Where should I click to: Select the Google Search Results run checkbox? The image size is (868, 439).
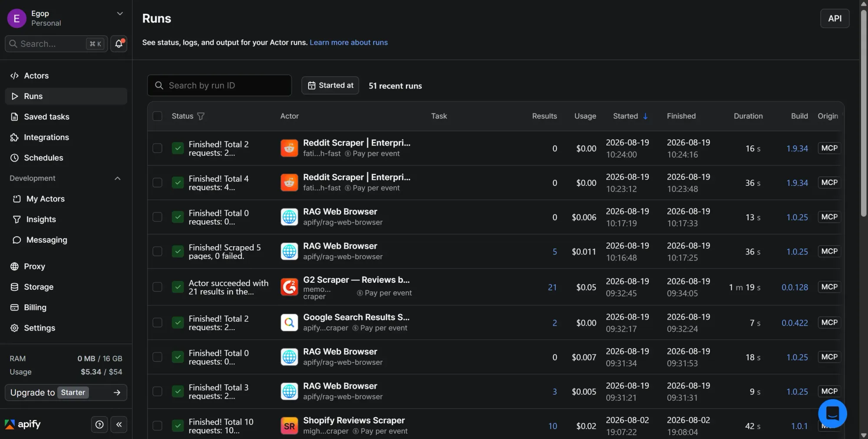[158, 322]
